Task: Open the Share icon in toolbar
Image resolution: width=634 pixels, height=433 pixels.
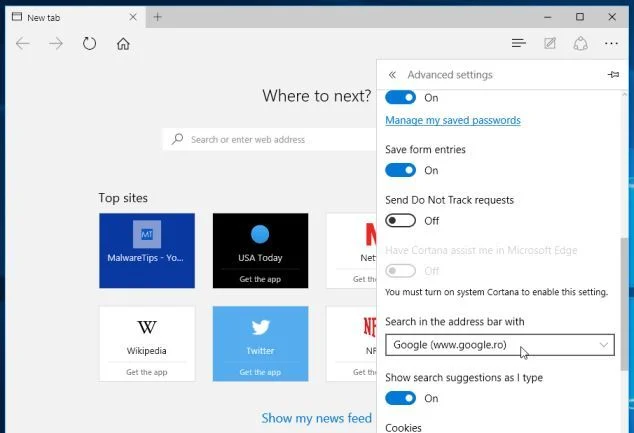Action: click(x=581, y=43)
